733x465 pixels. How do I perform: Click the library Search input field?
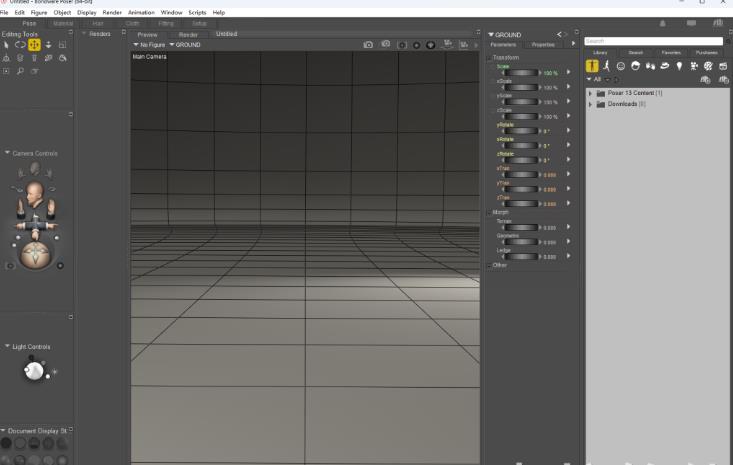tap(654, 41)
